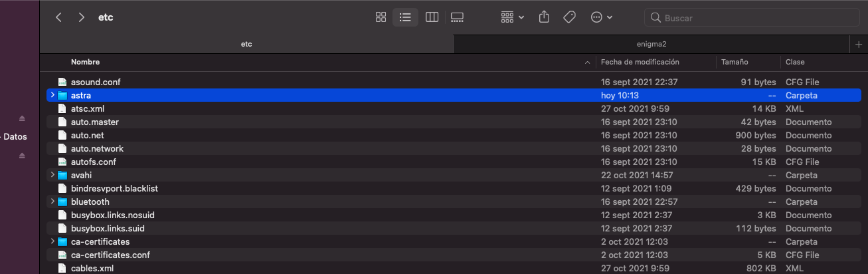Open the tag editor

[569, 17]
